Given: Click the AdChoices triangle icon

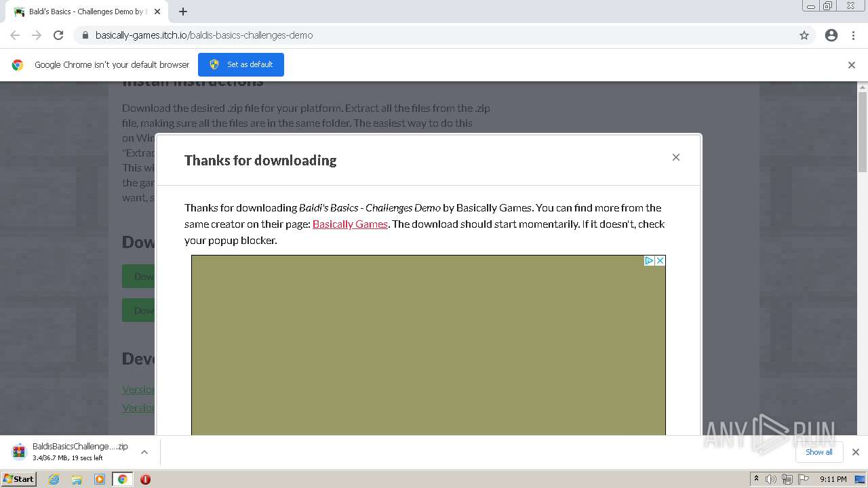Looking at the screenshot, I should (x=649, y=260).
